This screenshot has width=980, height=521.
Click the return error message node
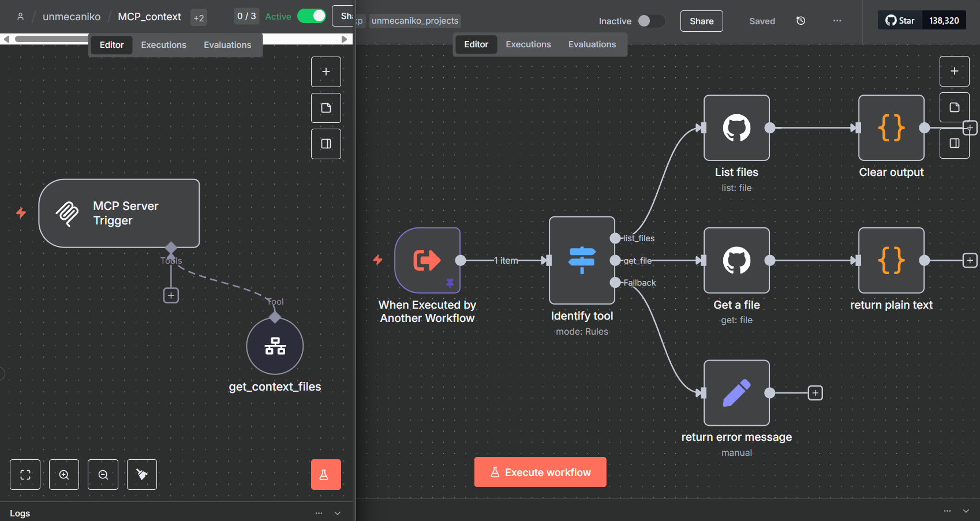(736, 393)
